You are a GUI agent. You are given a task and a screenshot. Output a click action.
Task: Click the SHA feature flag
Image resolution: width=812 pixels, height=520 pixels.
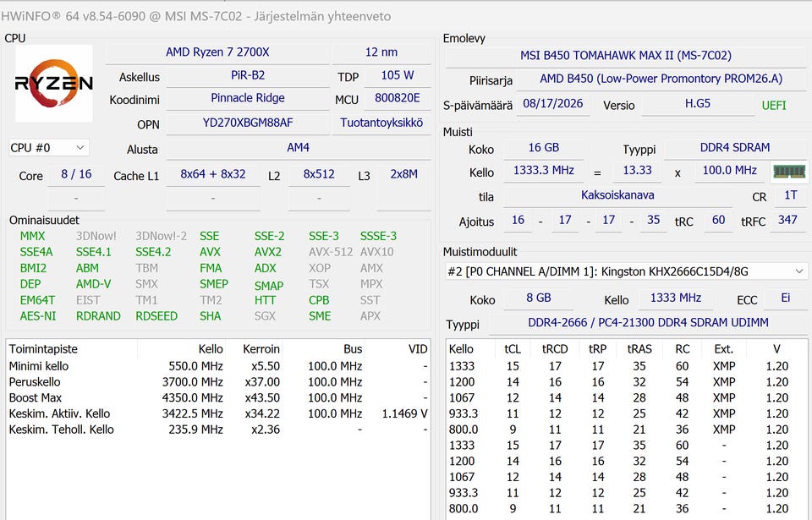[211, 316]
